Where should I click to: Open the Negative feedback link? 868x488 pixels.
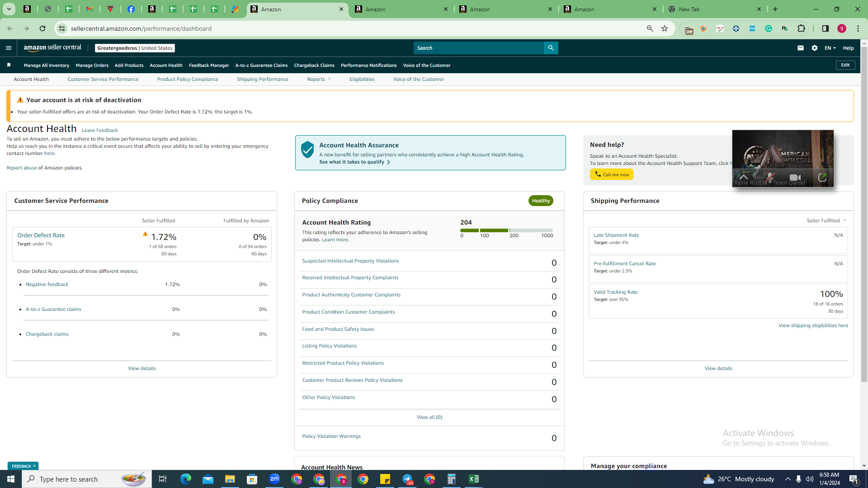pos(47,284)
